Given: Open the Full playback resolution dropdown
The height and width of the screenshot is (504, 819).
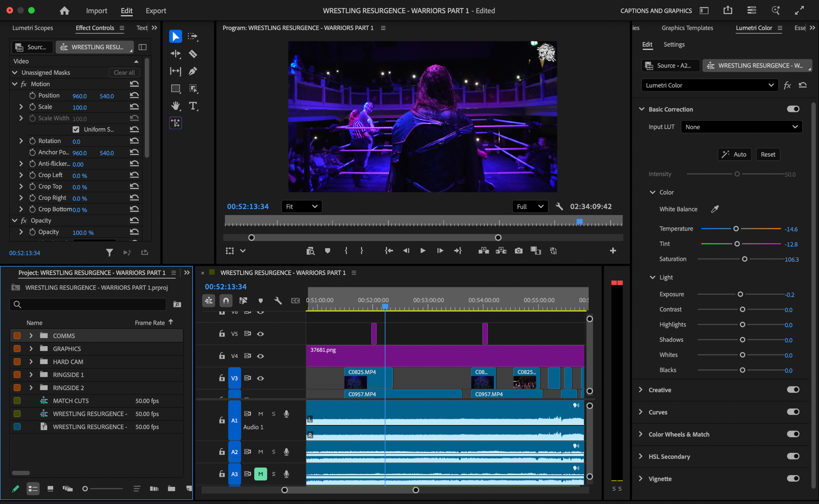Looking at the screenshot, I should (530, 207).
